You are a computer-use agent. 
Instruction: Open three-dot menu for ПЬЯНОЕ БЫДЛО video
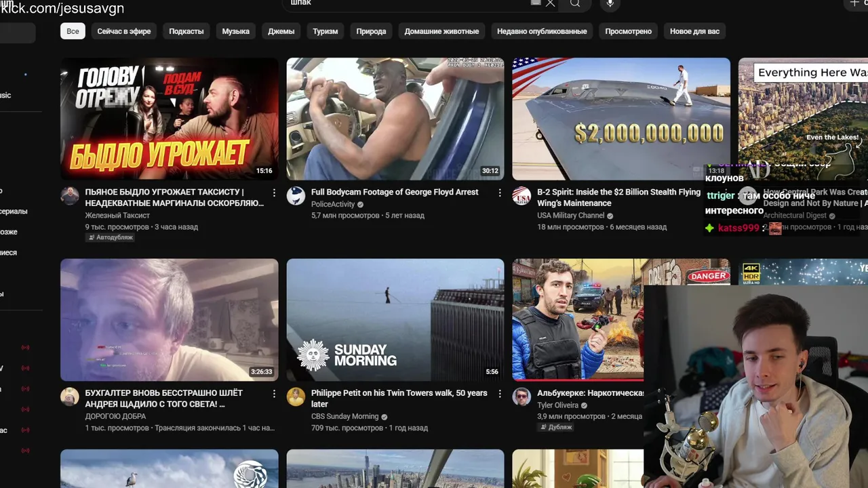pos(274,192)
